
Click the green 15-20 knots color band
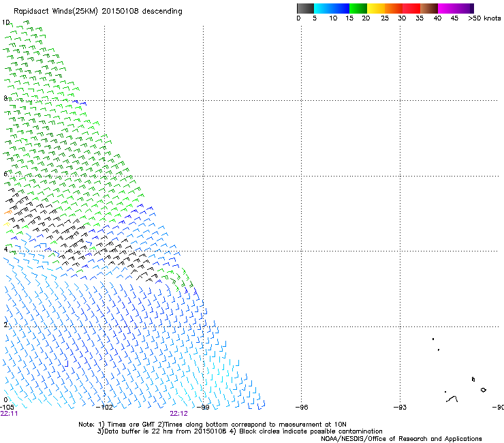point(358,8)
